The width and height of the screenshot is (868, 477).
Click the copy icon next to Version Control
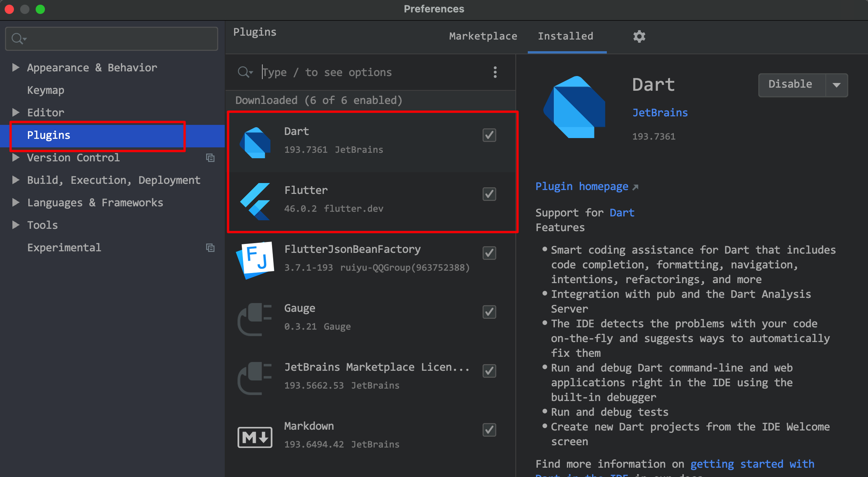[210, 158]
